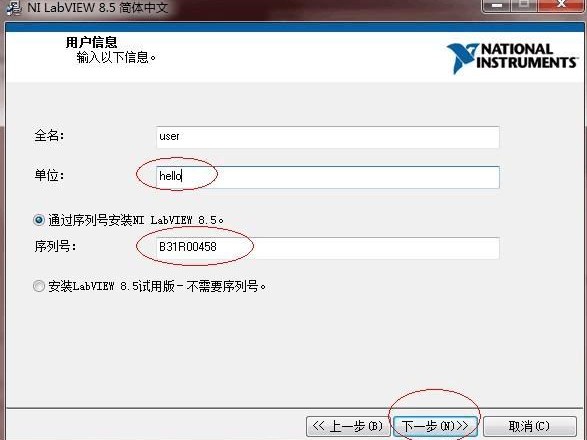
Task: Click the 全名 input field containing user
Action: click(328, 137)
